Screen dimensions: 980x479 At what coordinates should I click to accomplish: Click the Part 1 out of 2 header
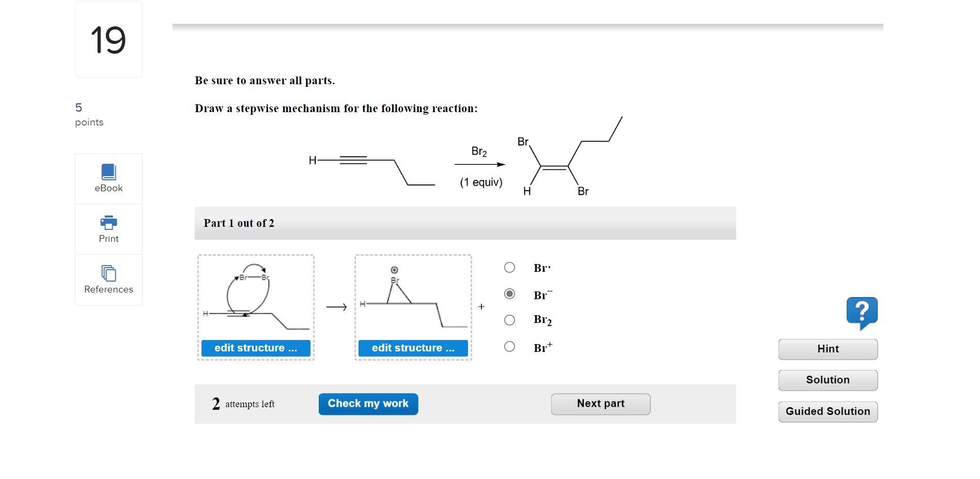click(239, 223)
